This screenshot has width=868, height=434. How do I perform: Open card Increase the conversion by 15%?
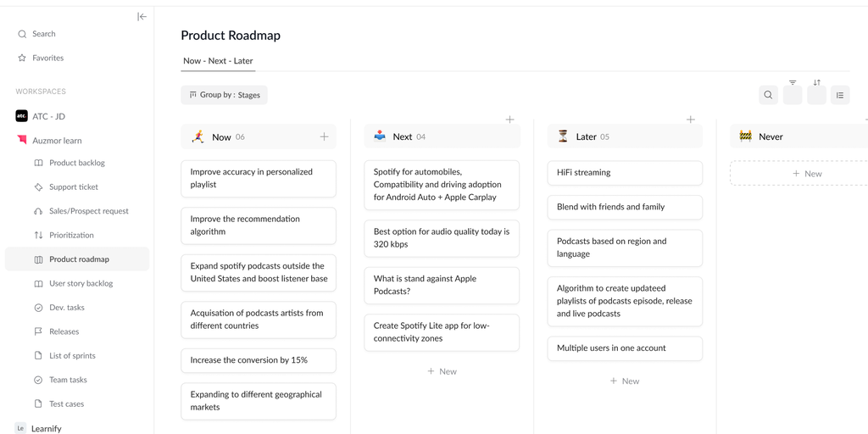pos(259,360)
